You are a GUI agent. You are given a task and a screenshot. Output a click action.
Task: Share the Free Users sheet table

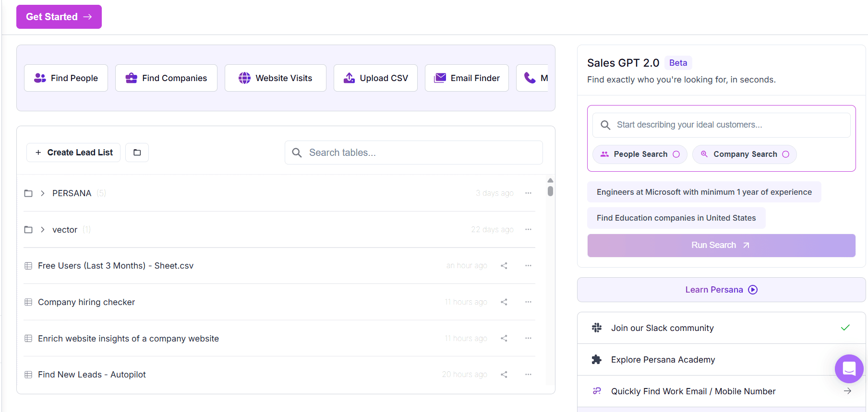(504, 266)
